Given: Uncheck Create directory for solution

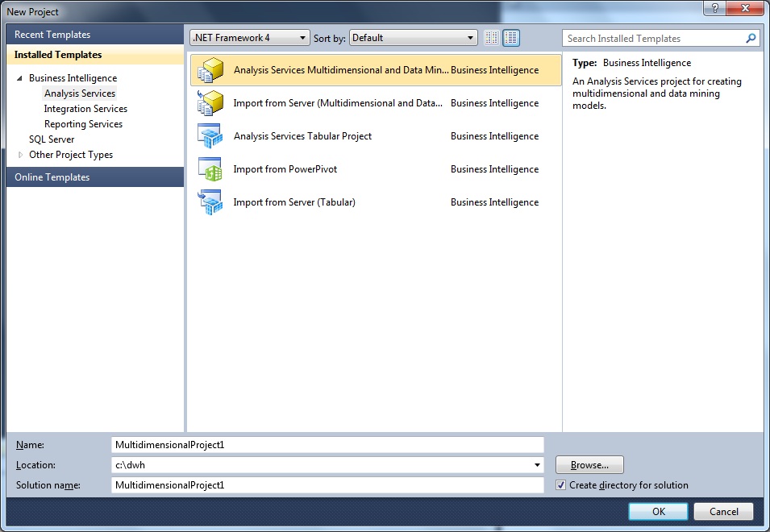Looking at the screenshot, I should [x=561, y=485].
